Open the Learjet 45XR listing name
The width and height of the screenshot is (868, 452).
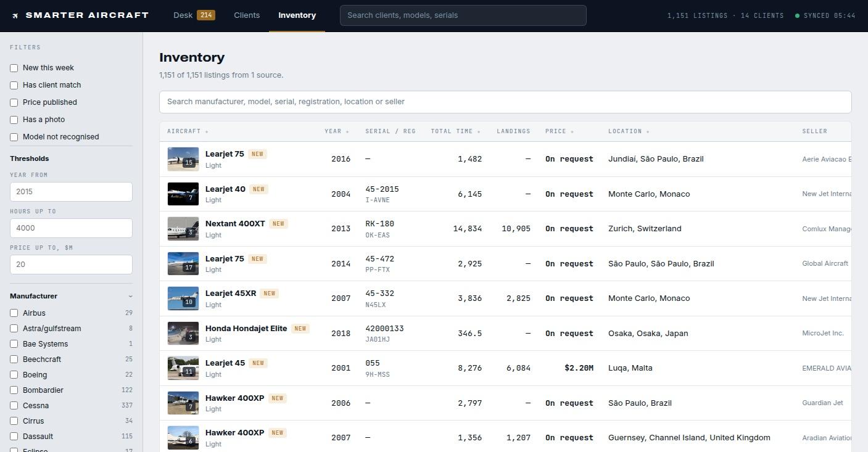click(231, 294)
